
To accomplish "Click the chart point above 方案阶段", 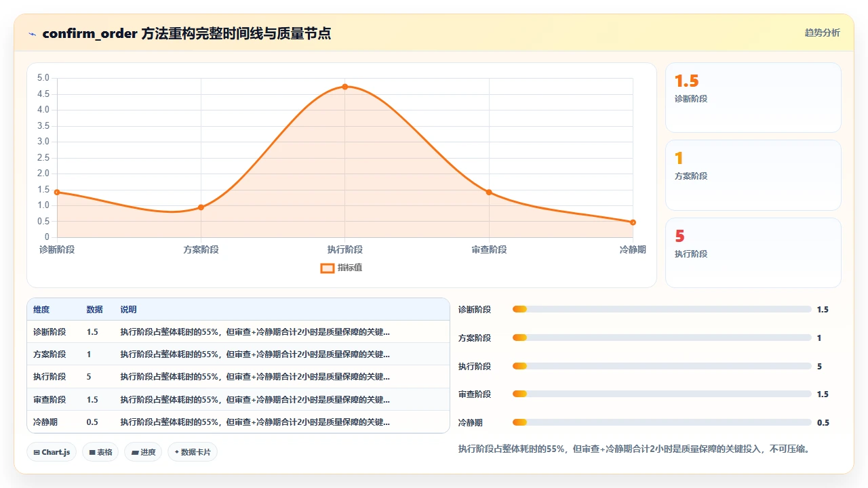I will 201,207.
